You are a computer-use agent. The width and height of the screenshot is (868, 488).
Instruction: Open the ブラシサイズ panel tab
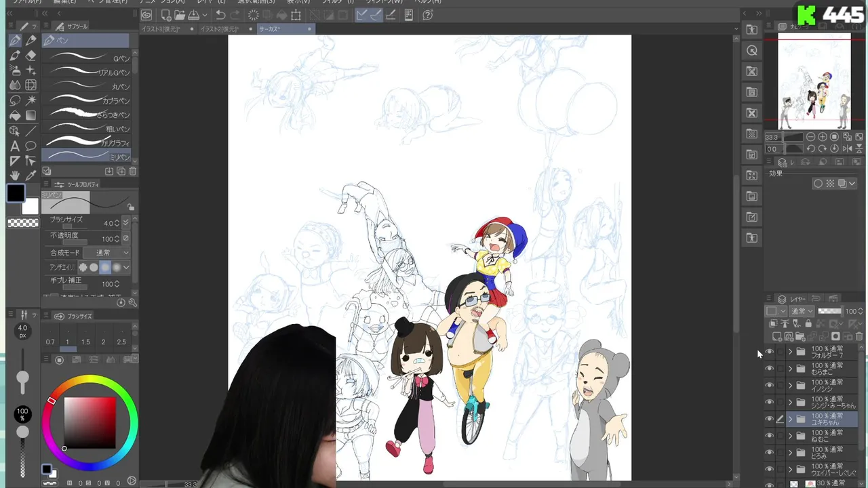coord(75,316)
